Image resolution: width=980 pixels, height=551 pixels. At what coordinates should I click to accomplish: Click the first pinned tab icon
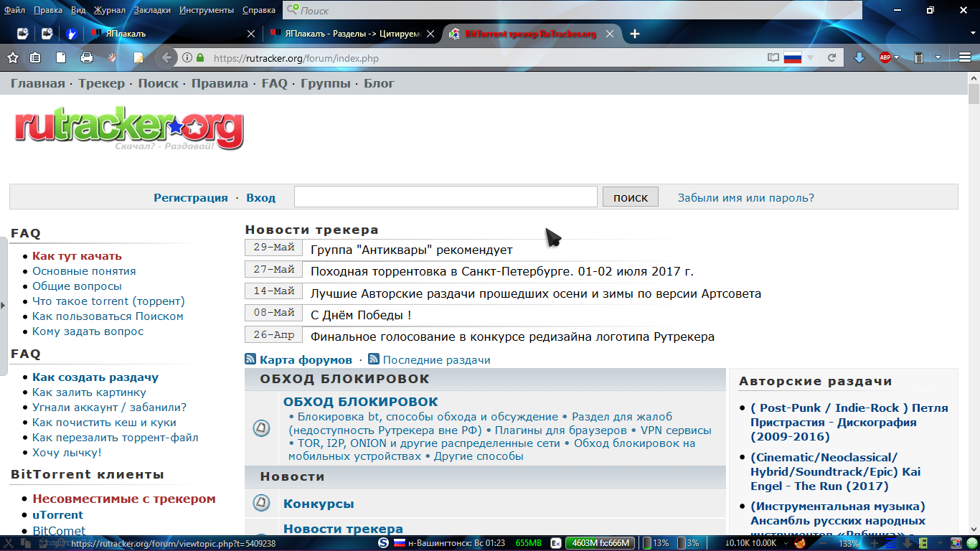click(x=23, y=34)
